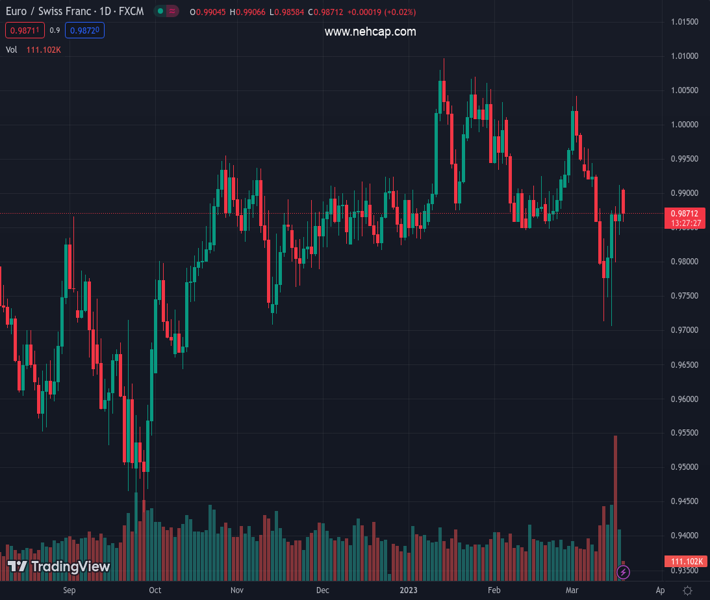Click the blue buy price 0.9872 button

[85, 31]
